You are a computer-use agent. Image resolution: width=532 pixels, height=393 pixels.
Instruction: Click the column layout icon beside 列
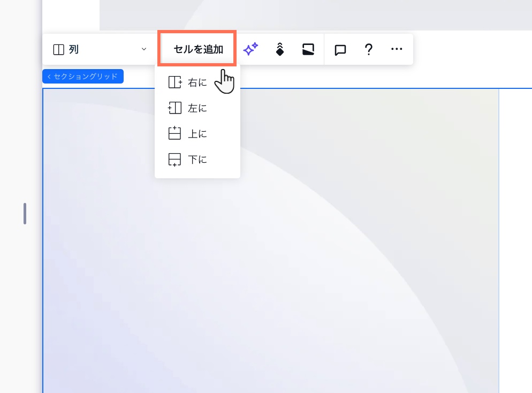[59, 49]
